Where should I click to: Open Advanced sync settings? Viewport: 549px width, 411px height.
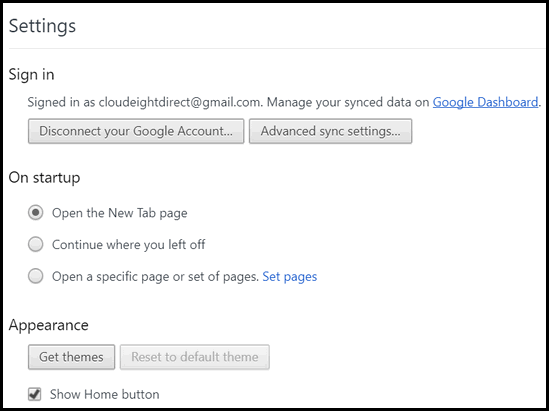coord(331,131)
